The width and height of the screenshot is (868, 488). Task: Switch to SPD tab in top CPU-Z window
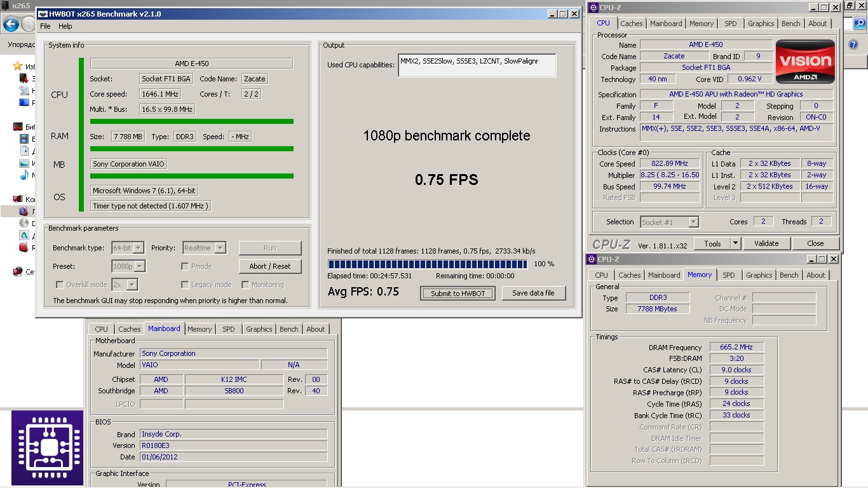(x=731, y=24)
